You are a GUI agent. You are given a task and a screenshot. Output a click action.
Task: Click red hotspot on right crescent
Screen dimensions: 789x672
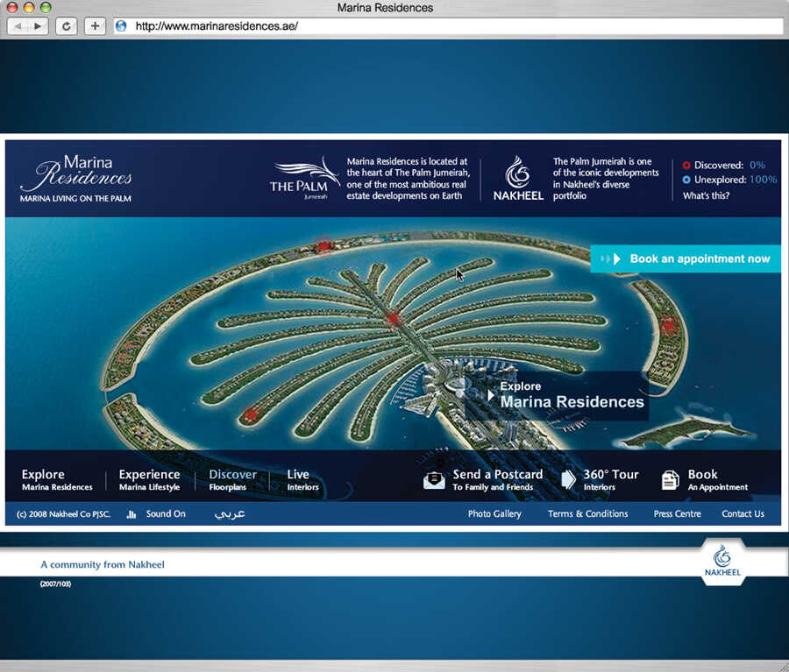[x=668, y=327]
